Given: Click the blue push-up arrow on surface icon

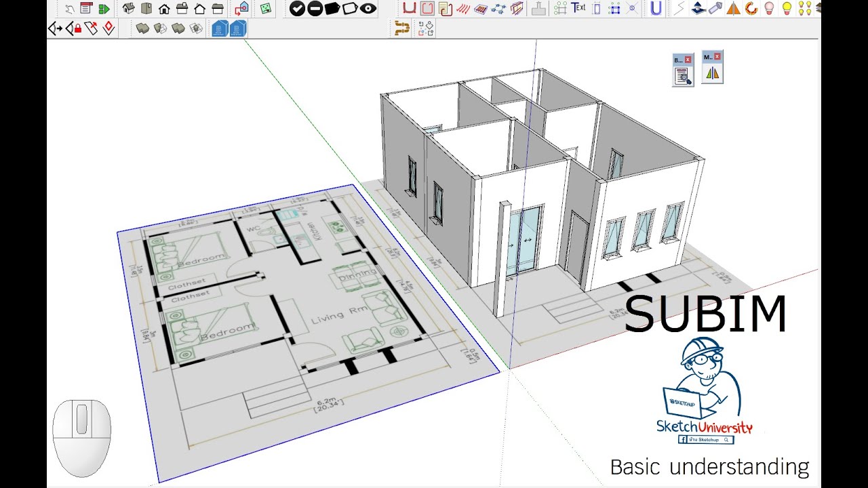Looking at the screenshot, I should click(698, 9).
